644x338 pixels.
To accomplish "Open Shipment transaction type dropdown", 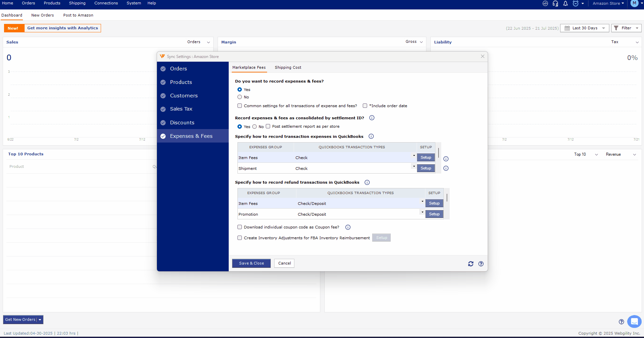I will tap(414, 166).
